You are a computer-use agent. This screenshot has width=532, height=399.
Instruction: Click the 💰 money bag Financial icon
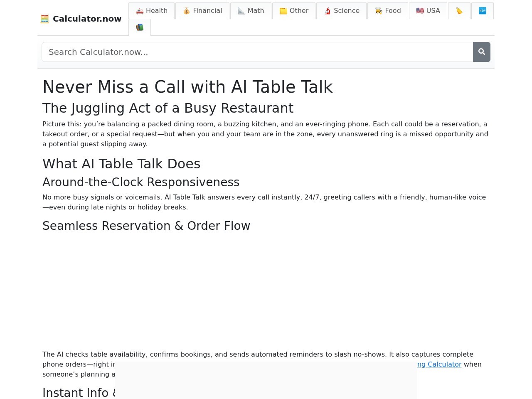click(x=187, y=11)
